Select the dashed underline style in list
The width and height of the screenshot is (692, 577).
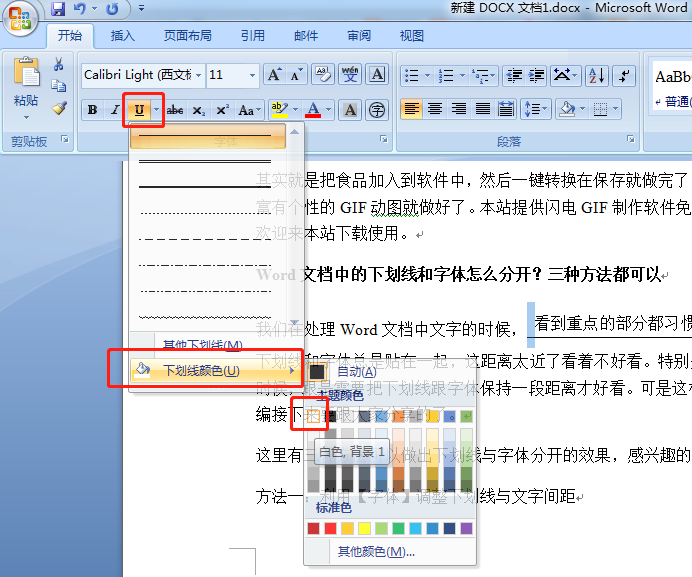pos(207,239)
